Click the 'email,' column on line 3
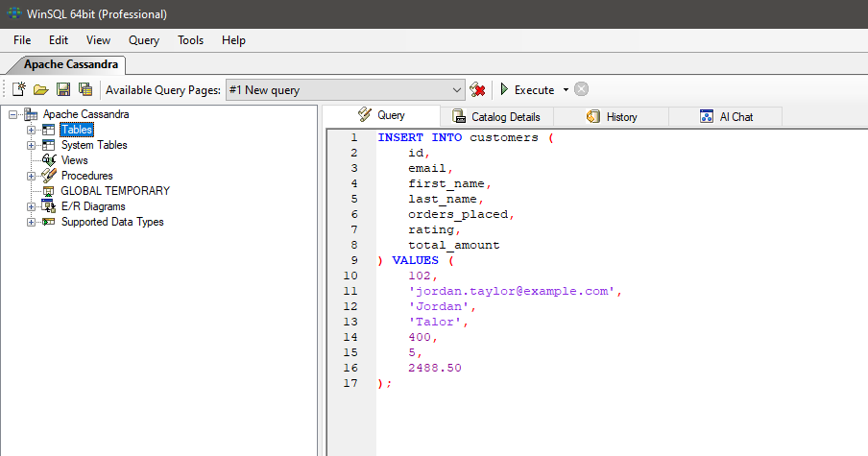Screen dimensions: 868x456 point(431,168)
